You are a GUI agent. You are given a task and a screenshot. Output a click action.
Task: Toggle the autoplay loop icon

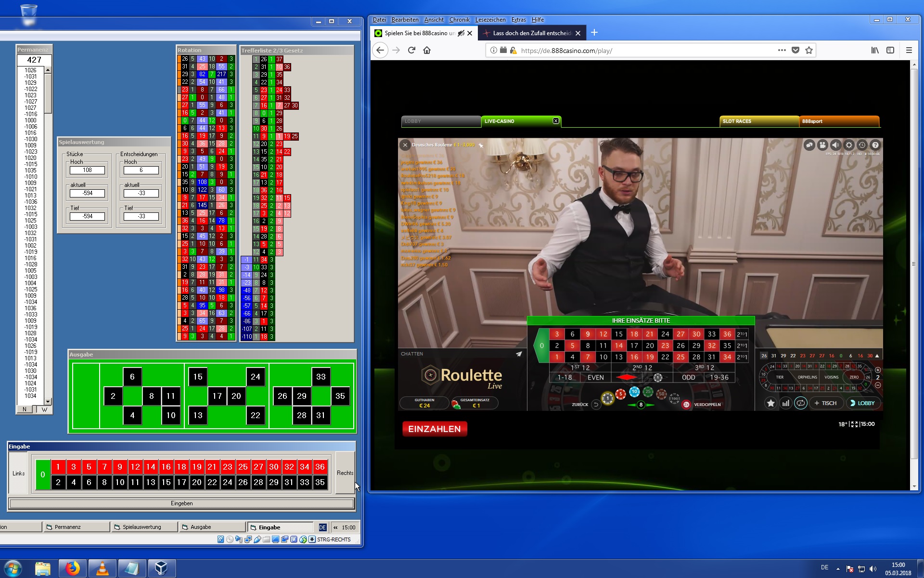(800, 403)
